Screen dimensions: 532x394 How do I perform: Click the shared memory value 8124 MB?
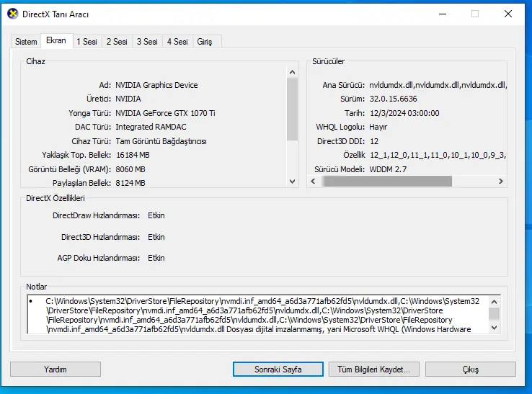tap(130, 183)
